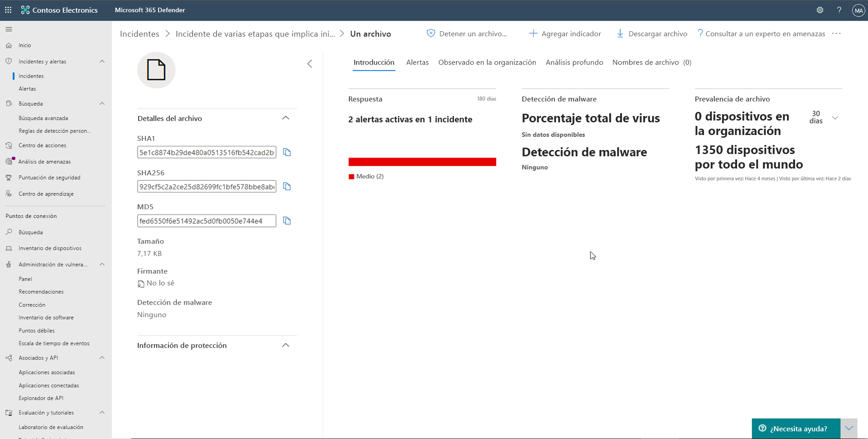Open the settings gear icon
The height and width of the screenshot is (439, 868).
coord(820,10)
